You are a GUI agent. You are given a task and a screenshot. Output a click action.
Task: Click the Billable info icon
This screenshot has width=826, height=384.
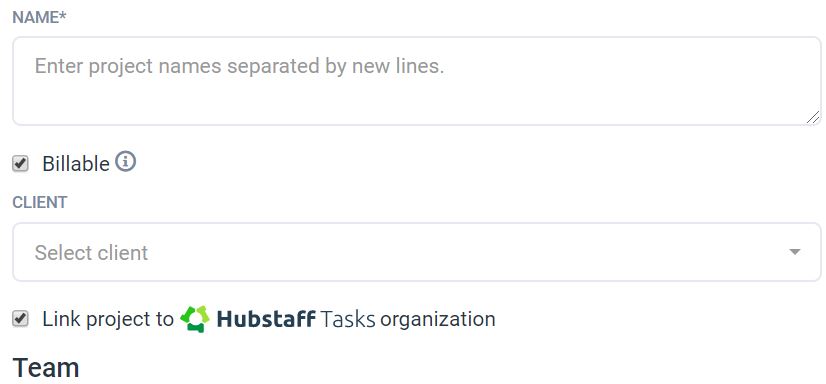coord(125,162)
